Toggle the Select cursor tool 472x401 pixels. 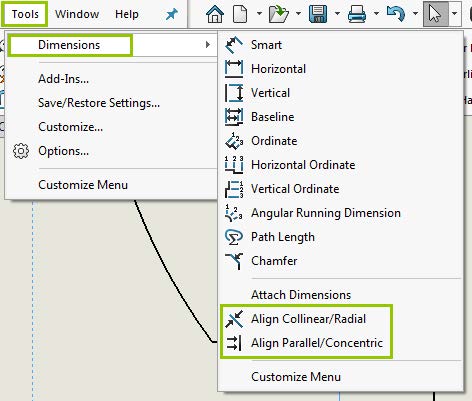coord(435,14)
